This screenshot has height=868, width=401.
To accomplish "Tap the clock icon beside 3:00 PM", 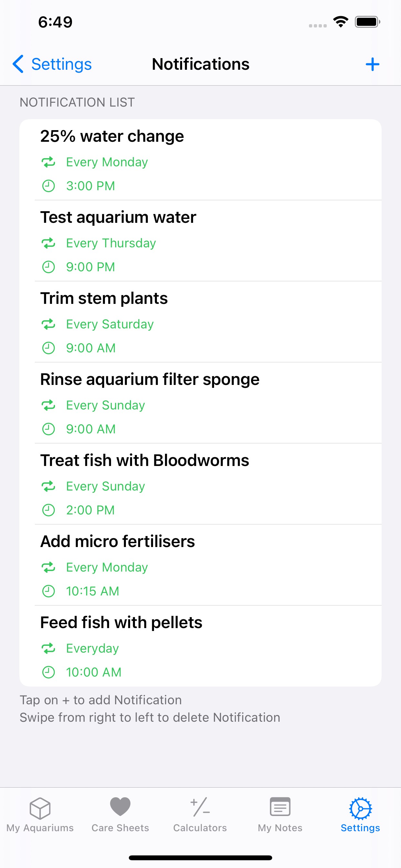I will click(x=48, y=186).
